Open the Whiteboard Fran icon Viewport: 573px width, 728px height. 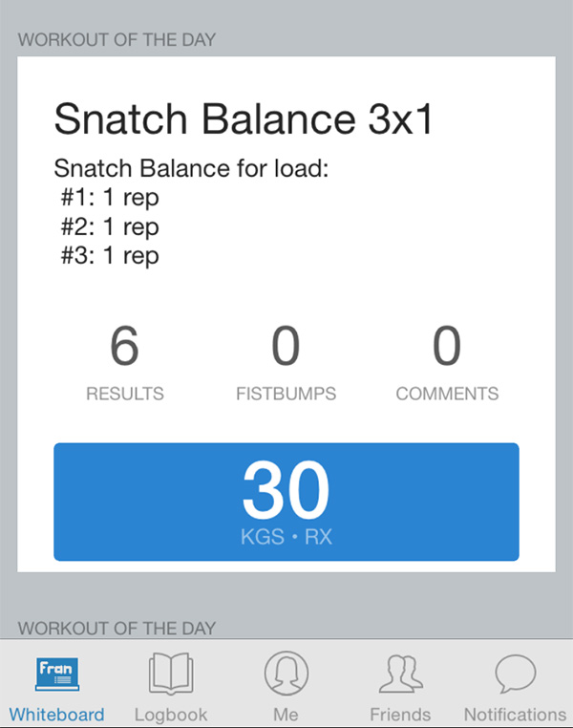[57, 674]
